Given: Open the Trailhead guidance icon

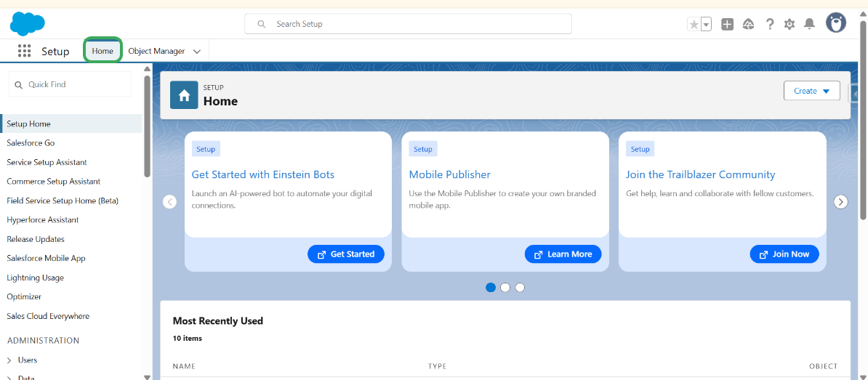Looking at the screenshot, I should (x=749, y=24).
